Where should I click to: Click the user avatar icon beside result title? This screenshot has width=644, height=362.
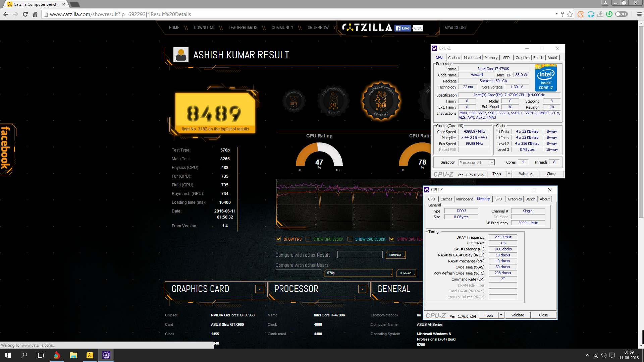pyautogui.click(x=181, y=55)
